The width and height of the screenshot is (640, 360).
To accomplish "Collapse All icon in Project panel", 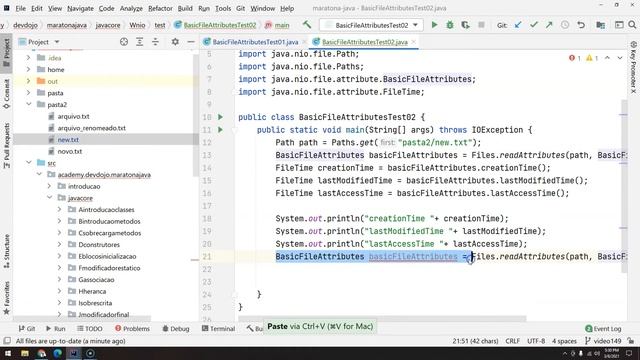I will click(x=156, y=42).
